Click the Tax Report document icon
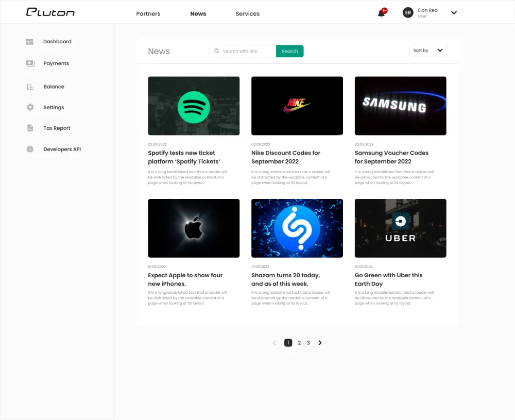 tap(30, 128)
